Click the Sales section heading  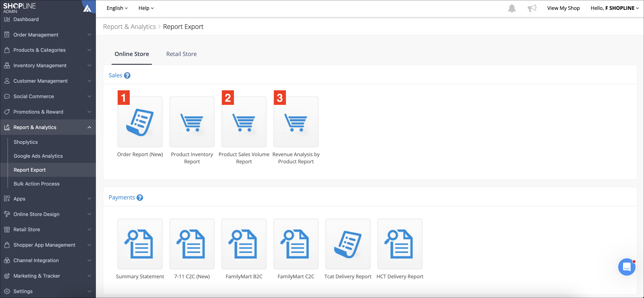click(x=115, y=75)
